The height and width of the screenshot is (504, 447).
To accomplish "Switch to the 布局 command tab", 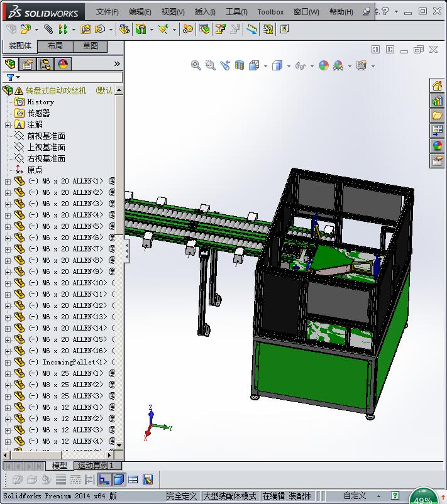I will [x=55, y=46].
